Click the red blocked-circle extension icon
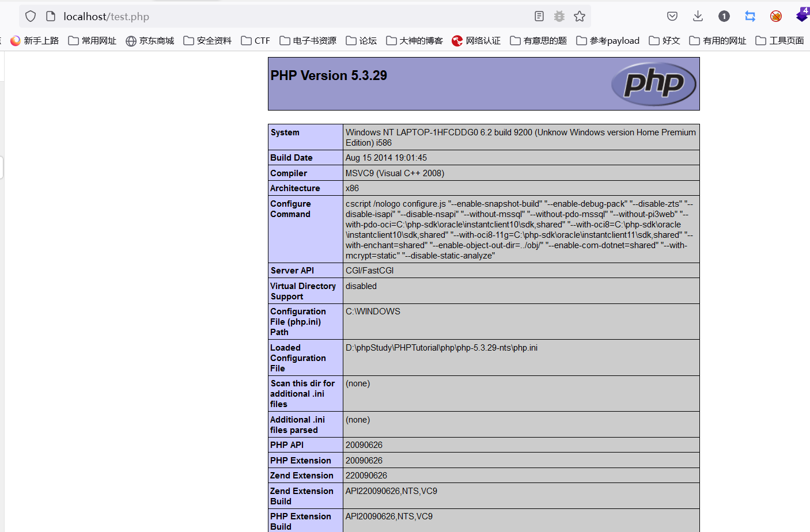 coord(776,16)
